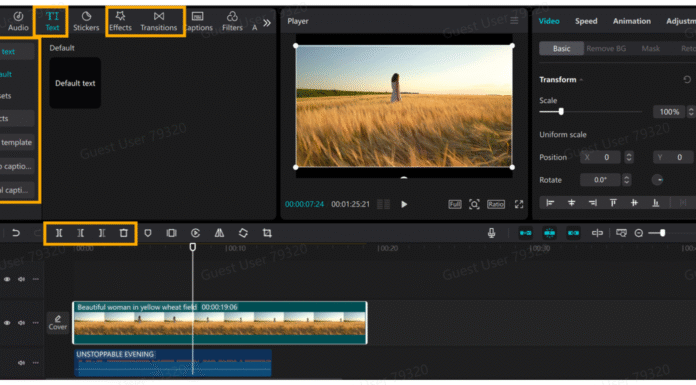Open more options for the audio track
This screenshot has width=696, height=385.
pyautogui.click(x=36, y=363)
